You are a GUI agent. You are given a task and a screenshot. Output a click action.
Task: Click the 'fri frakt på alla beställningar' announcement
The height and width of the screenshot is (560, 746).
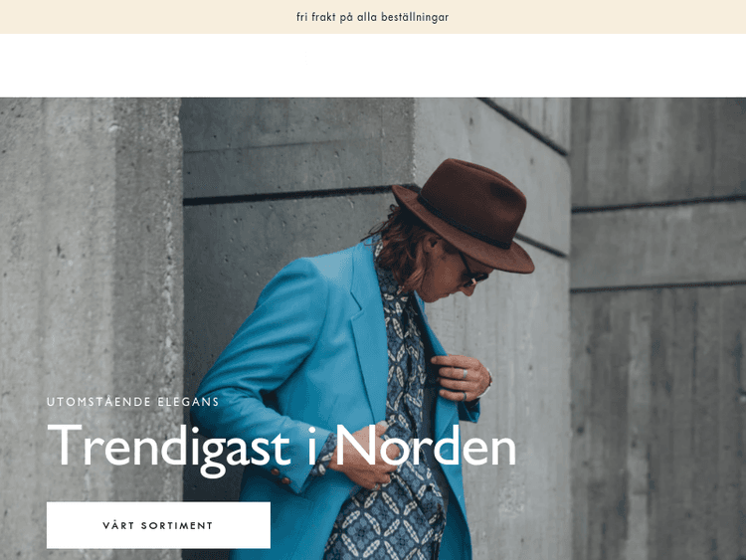tap(373, 17)
